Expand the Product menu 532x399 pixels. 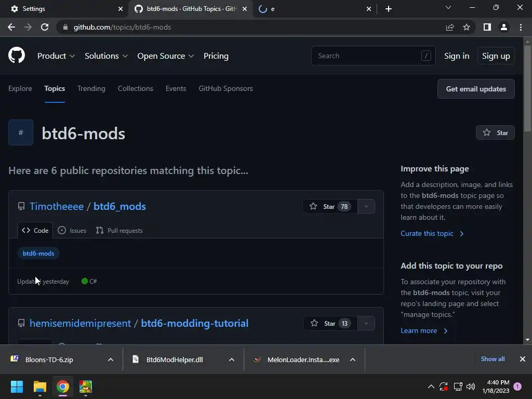pyautogui.click(x=56, y=56)
